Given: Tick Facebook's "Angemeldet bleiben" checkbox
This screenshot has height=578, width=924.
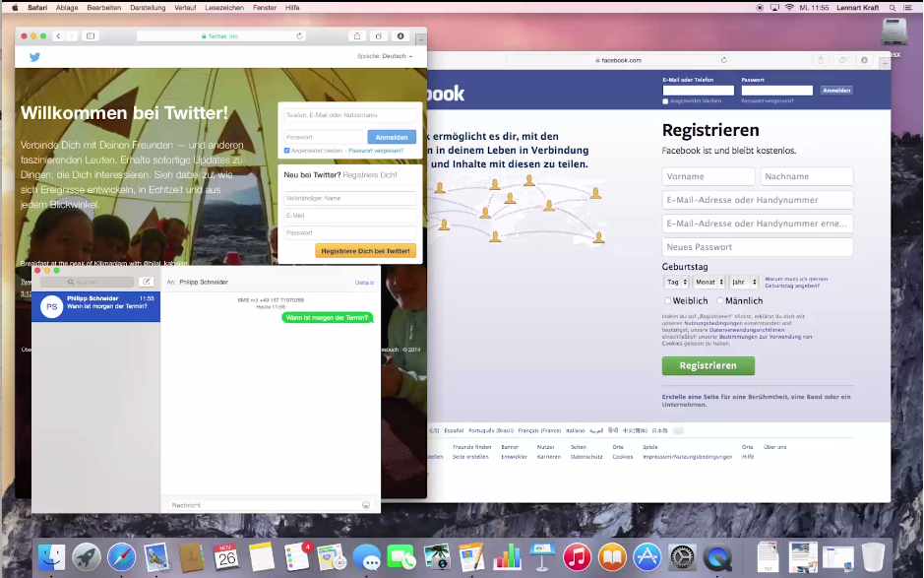Looking at the screenshot, I should 665,101.
